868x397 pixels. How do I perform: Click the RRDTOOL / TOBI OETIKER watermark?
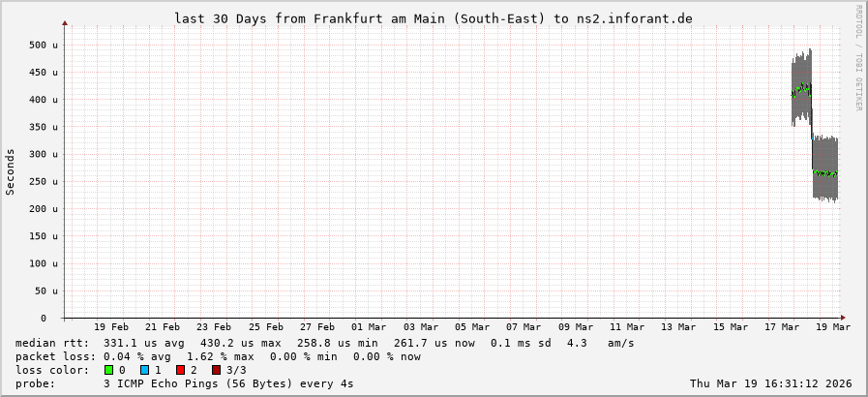coord(857,57)
